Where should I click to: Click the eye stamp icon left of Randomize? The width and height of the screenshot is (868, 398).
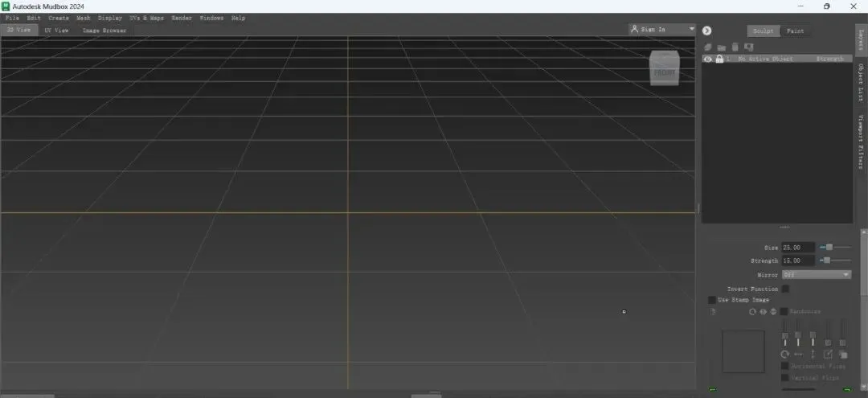(x=763, y=312)
